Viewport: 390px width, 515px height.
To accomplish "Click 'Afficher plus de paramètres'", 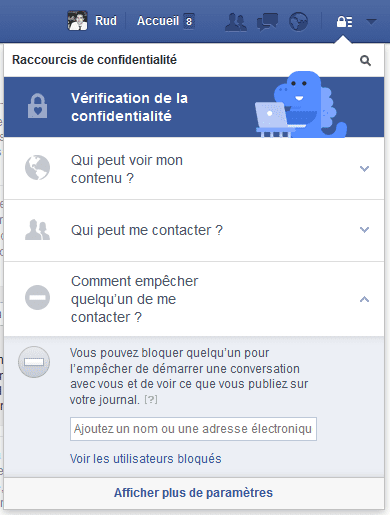I will (x=193, y=493).
